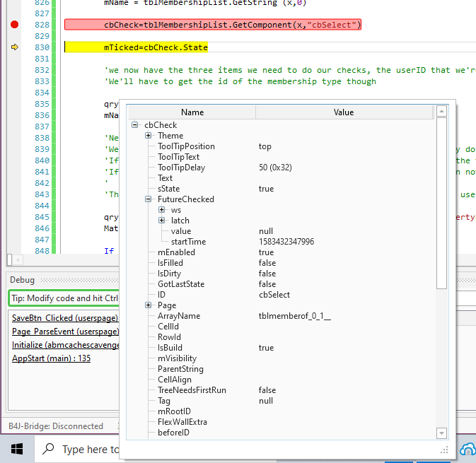Click the value 1583432347996

click(x=286, y=242)
